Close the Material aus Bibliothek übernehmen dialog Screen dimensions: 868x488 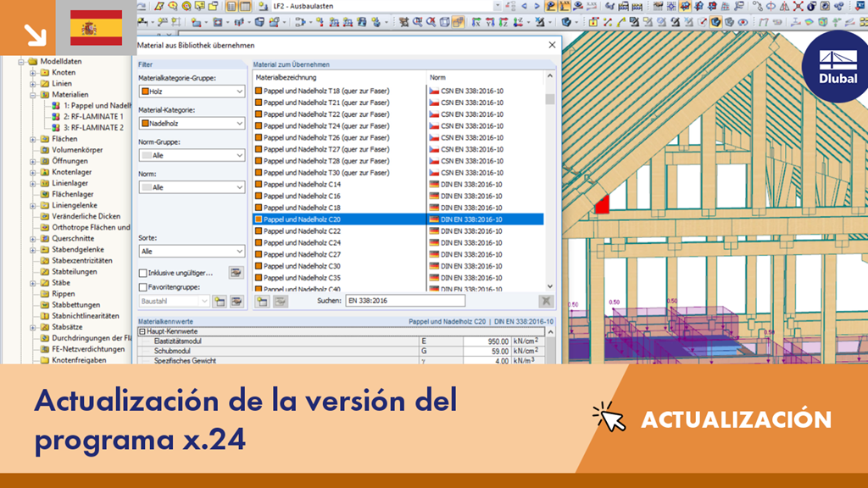click(x=552, y=45)
